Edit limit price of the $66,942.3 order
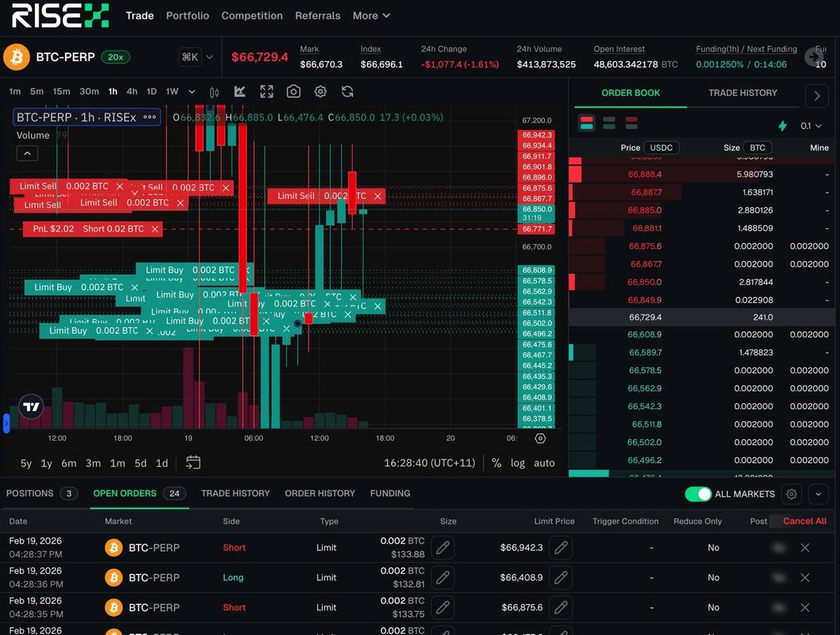This screenshot has width=840, height=635. [561, 547]
